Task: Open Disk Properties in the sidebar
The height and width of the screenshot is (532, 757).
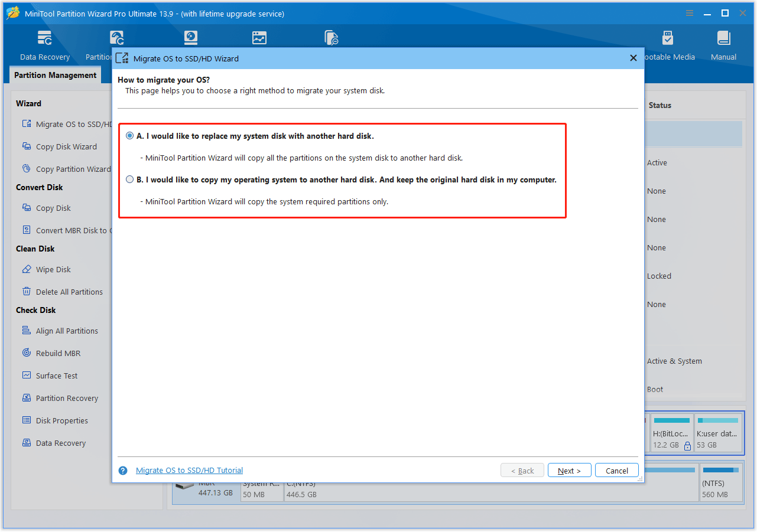Action: [55, 420]
